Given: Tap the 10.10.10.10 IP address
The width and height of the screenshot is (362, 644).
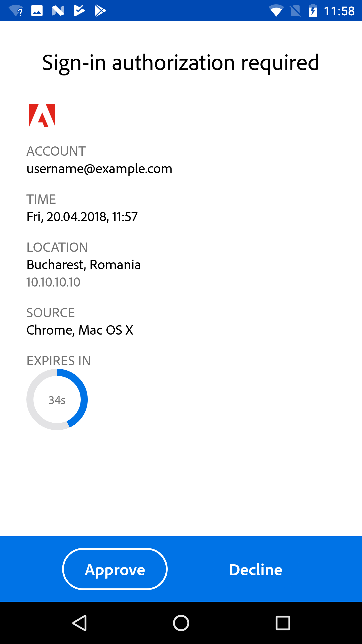Looking at the screenshot, I should 54,282.
